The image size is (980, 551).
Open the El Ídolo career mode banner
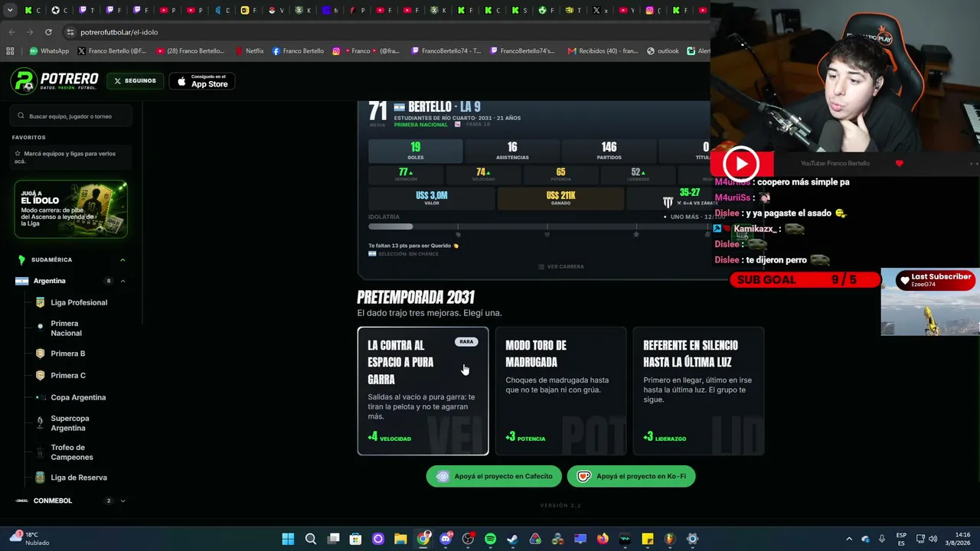click(70, 209)
